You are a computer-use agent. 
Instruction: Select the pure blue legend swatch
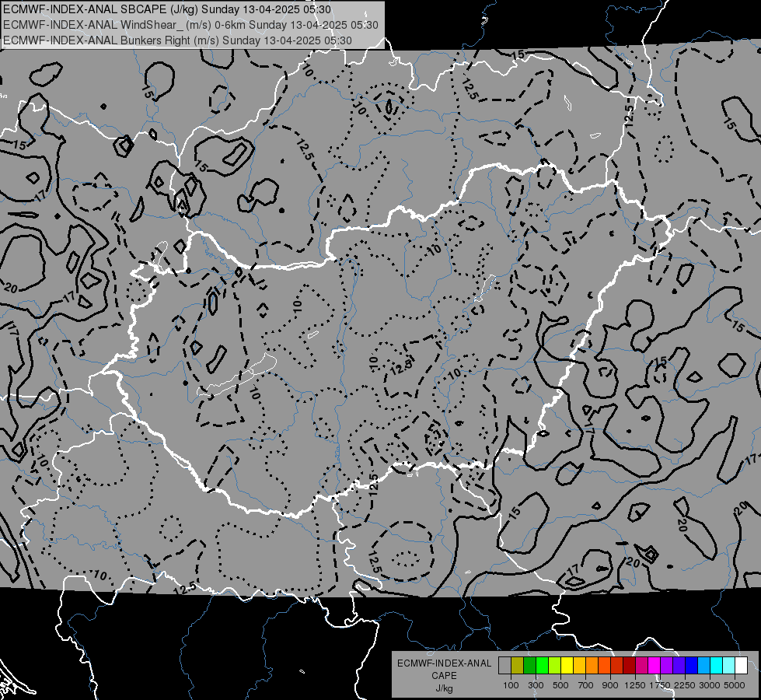[x=692, y=666]
